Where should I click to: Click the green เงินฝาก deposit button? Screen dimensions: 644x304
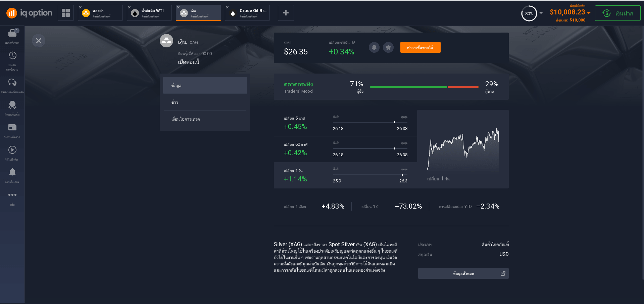pyautogui.click(x=617, y=13)
